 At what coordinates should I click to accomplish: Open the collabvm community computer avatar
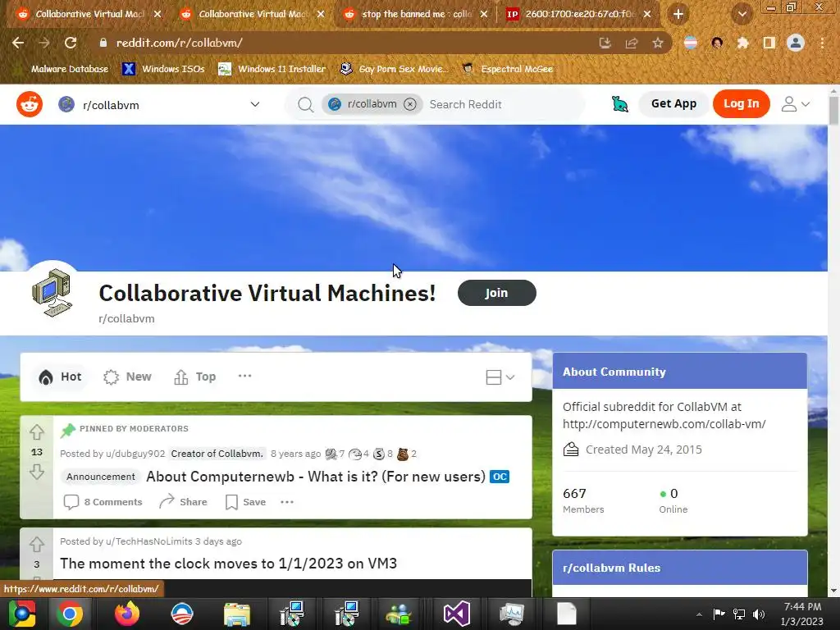(x=52, y=293)
